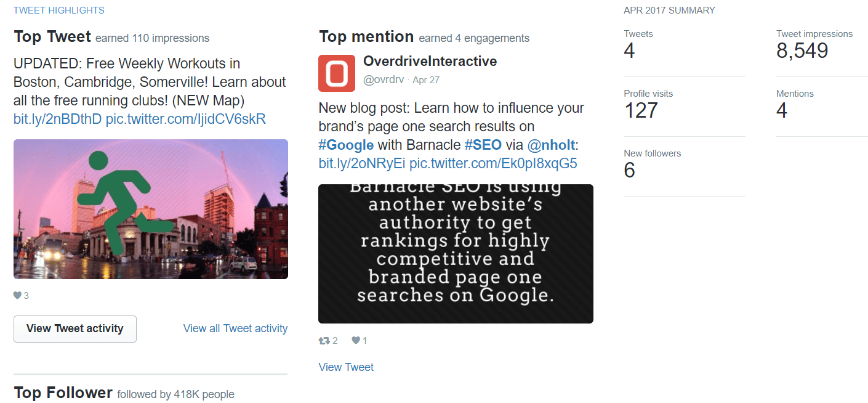868x403 pixels.
Task: Click the Boston running man tweet image
Action: pos(151,209)
